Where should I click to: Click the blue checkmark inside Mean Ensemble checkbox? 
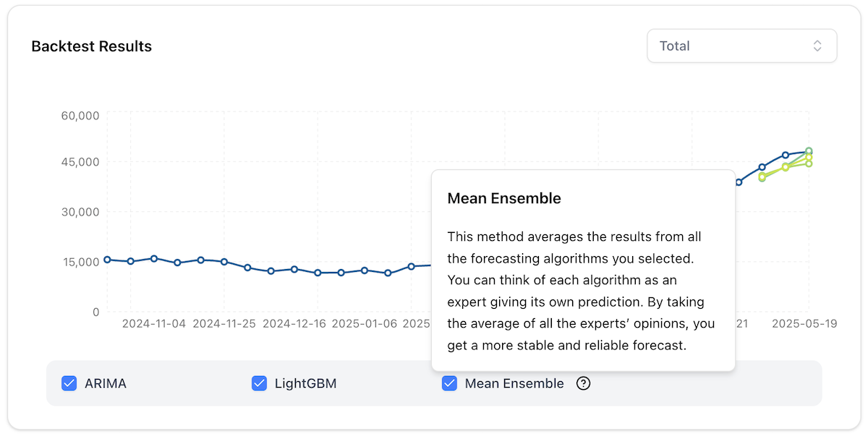(x=450, y=383)
